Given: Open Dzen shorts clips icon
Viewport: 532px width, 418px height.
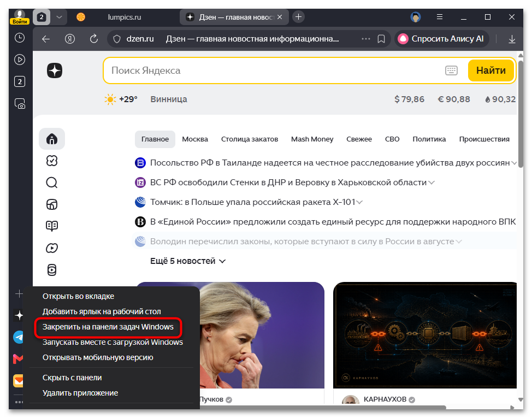Looking at the screenshot, I should tap(52, 270).
